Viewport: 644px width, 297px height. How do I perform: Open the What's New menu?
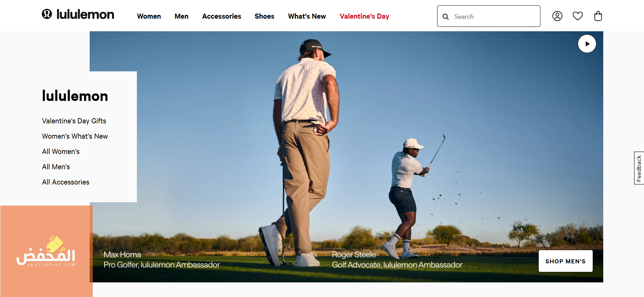(307, 16)
